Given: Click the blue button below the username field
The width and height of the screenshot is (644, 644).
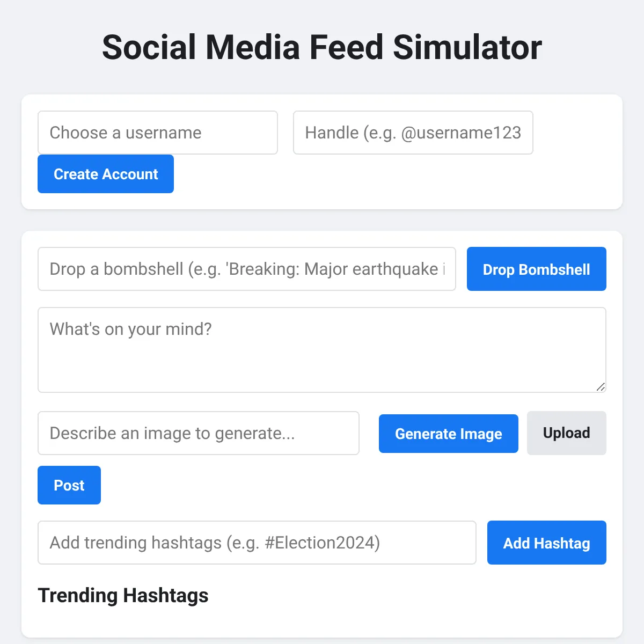Looking at the screenshot, I should point(106,174).
